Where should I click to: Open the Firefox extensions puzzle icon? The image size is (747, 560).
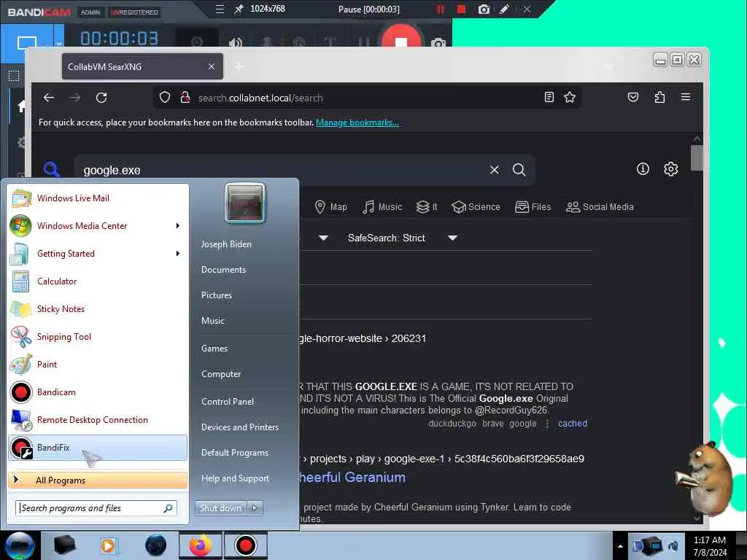click(659, 97)
